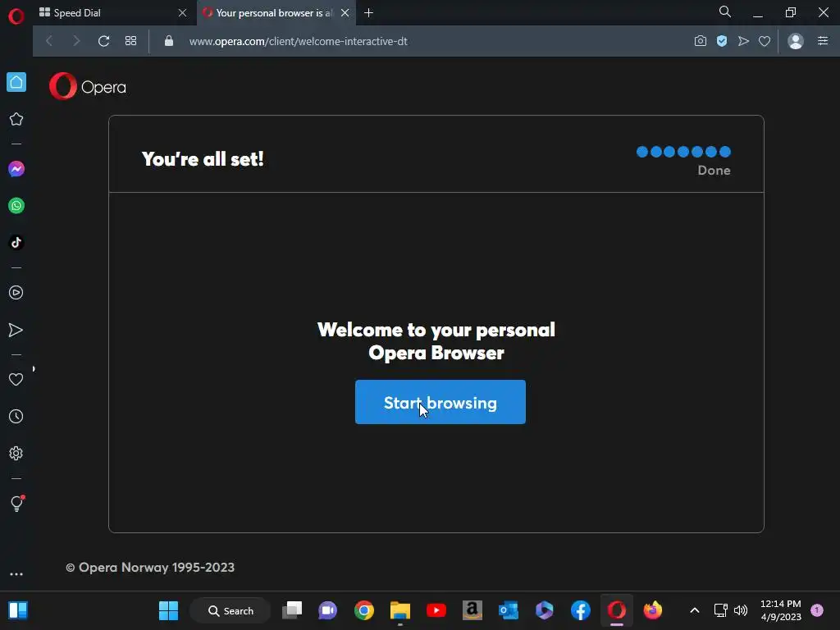Open Firefox from taskbar
The width and height of the screenshot is (840, 630).
click(x=652, y=610)
